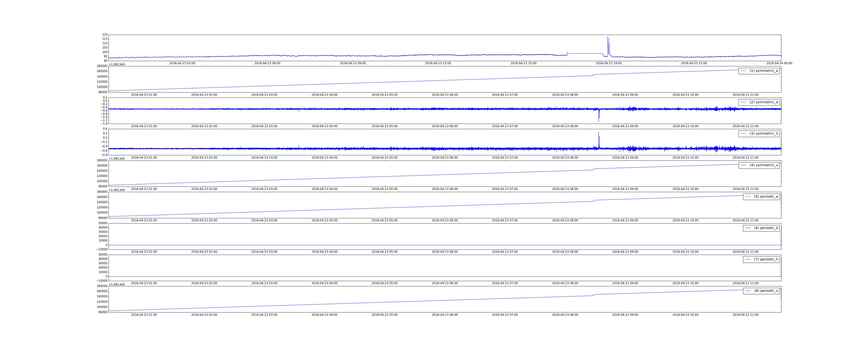The width and height of the screenshot is (868, 347).
Task: Click the 08:00 tick label under periodic_a plot
Action: [x=565, y=221]
